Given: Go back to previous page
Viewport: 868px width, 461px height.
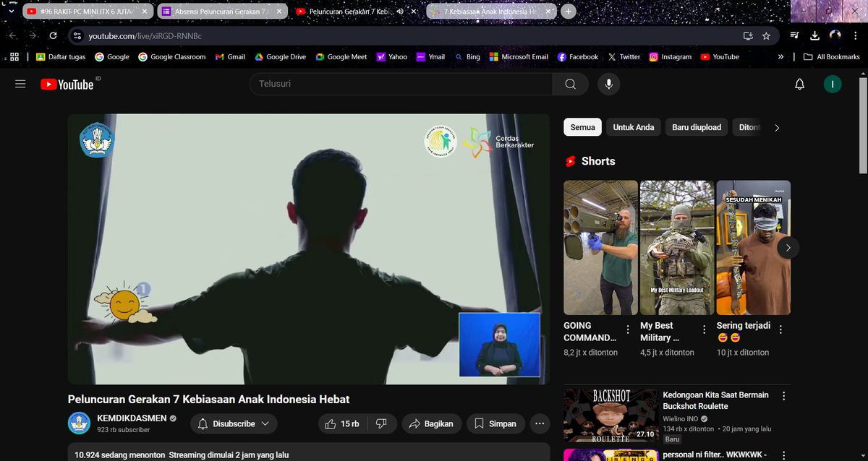Looking at the screenshot, I should click(12, 35).
